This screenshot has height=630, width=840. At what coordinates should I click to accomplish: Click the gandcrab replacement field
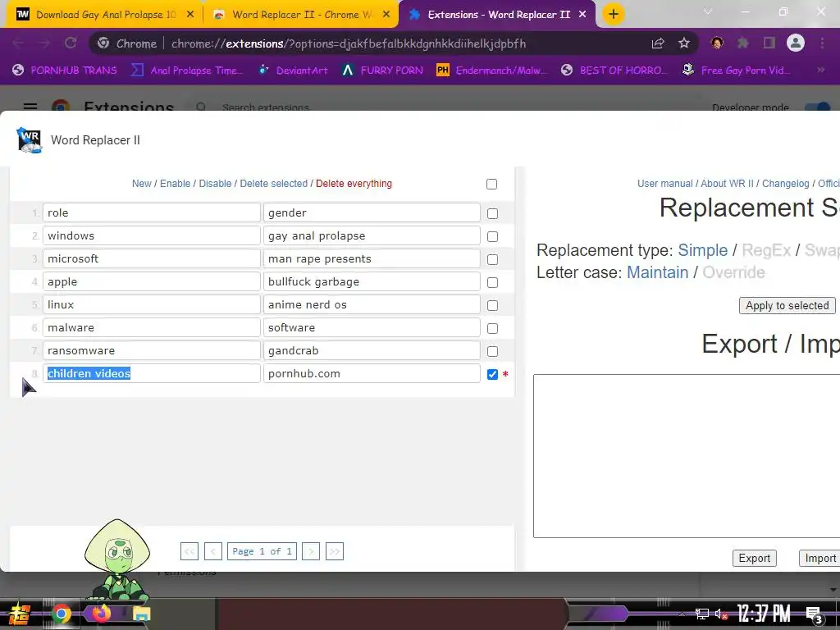[372, 351]
